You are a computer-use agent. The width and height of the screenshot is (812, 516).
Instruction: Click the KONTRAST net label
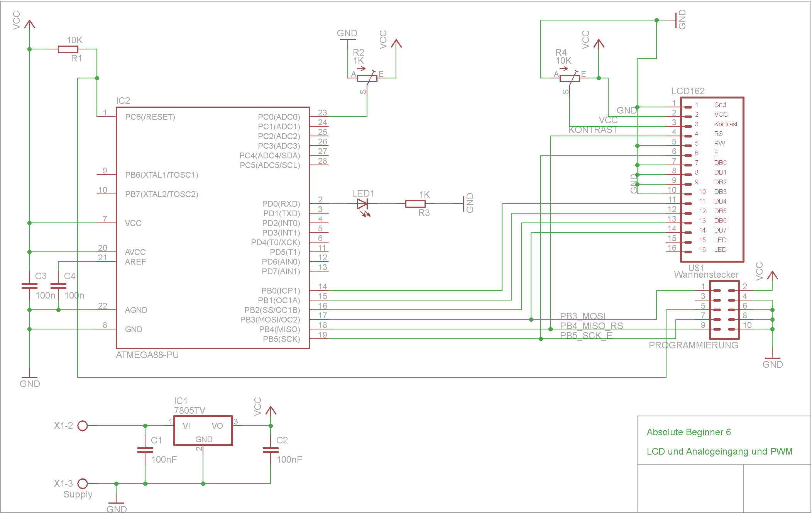[x=593, y=130]
